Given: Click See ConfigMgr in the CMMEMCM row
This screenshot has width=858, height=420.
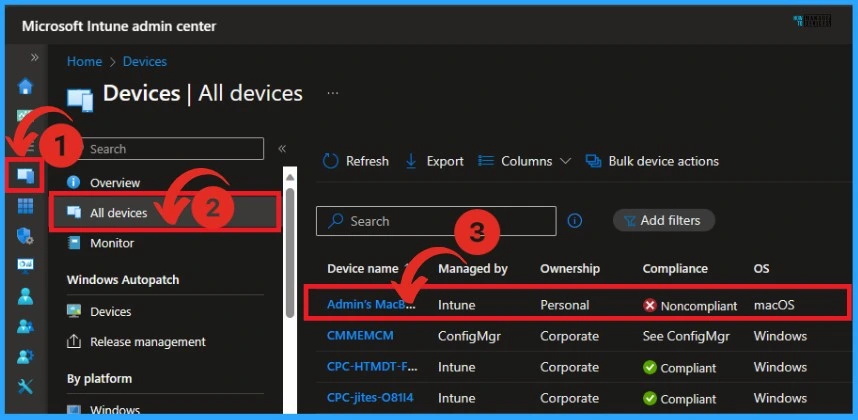Looking at the screenshot, I should pyautogui.click(x=686, y=336).
